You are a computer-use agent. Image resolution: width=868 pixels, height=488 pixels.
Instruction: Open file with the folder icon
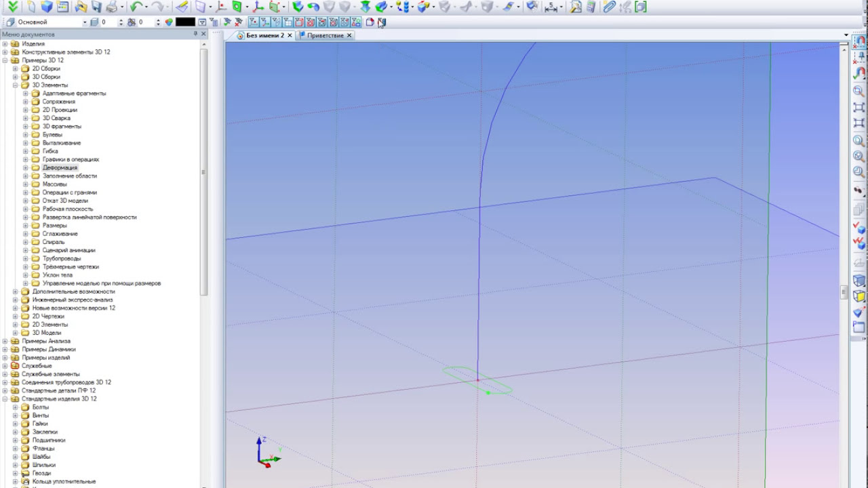[x=81, y=7]
